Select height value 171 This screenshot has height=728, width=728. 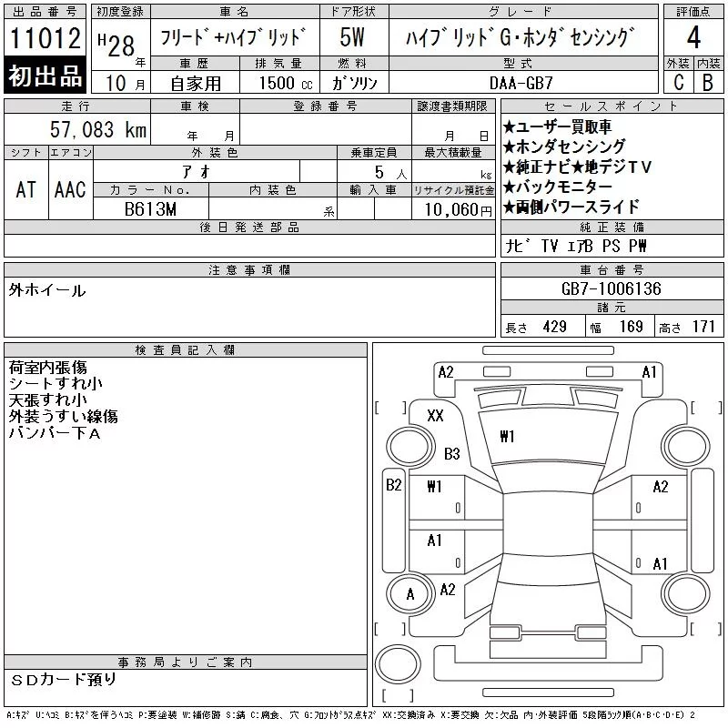tap(703, 327)
